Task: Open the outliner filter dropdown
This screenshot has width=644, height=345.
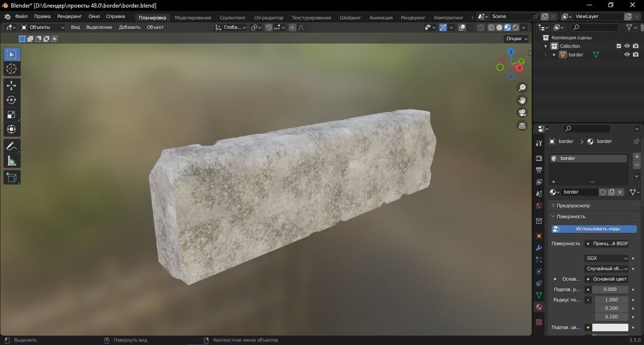Action: [632, 27]
